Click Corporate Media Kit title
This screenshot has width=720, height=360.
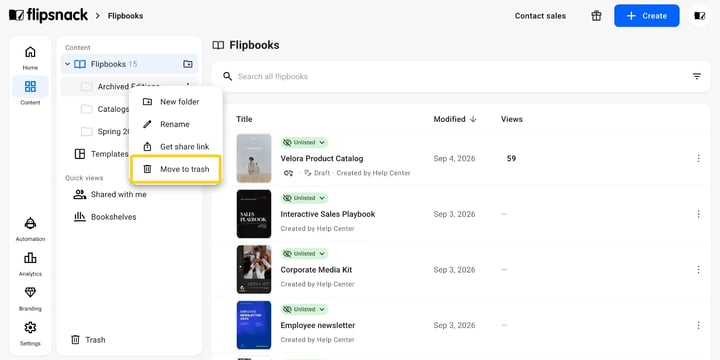(x=316, y=270)
